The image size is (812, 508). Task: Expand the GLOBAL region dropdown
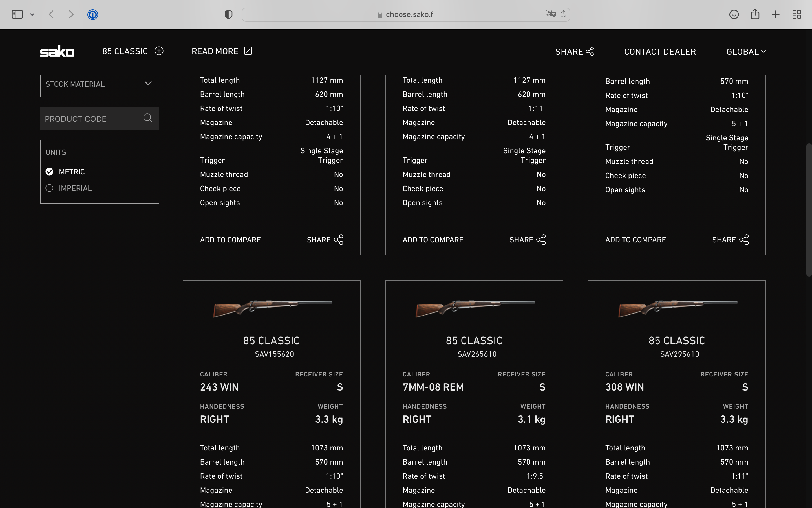click(x=746, y=52)
